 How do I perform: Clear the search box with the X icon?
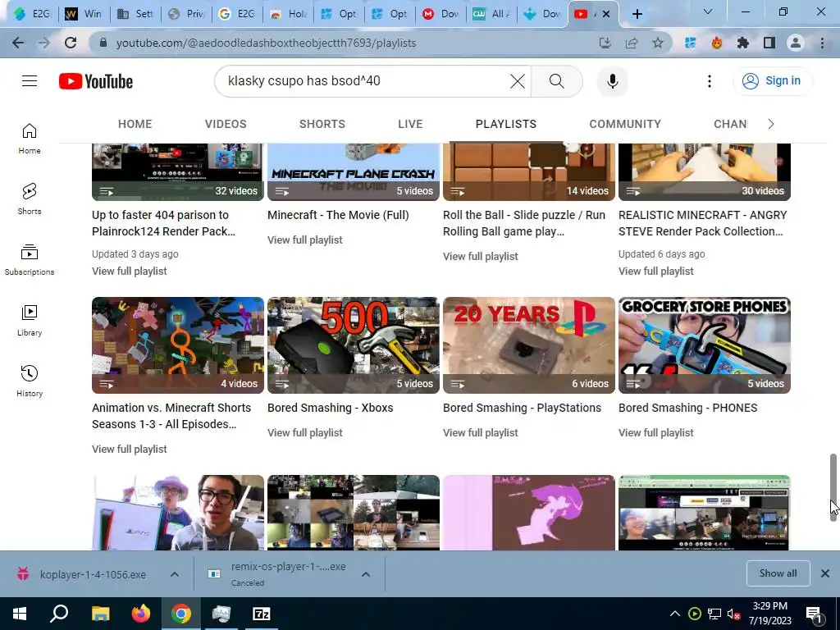[x=518, y=81]
